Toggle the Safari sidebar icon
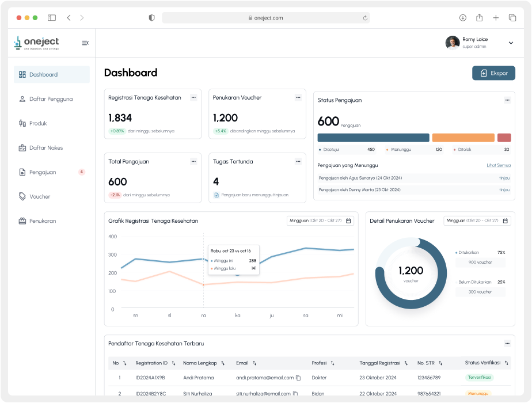 coord(52,18)
